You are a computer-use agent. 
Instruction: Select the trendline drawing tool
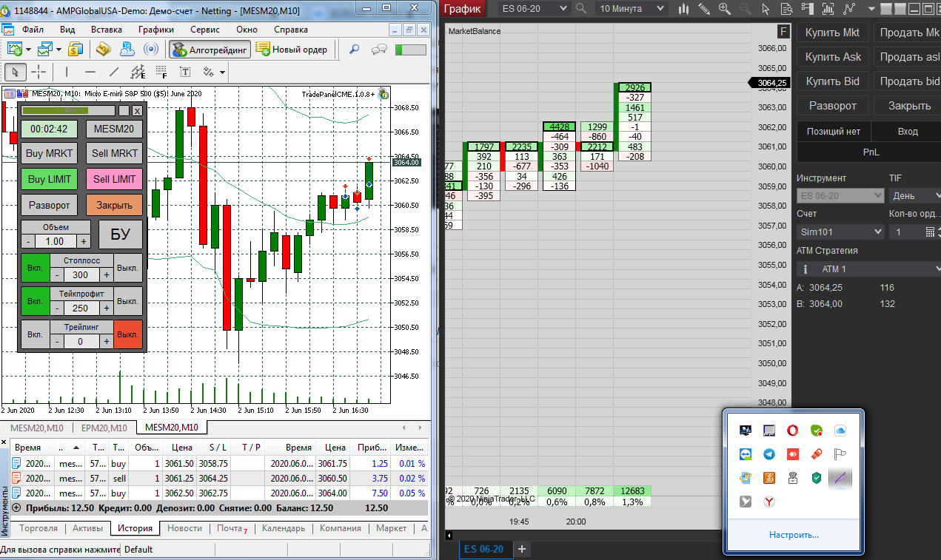(114, 72)
